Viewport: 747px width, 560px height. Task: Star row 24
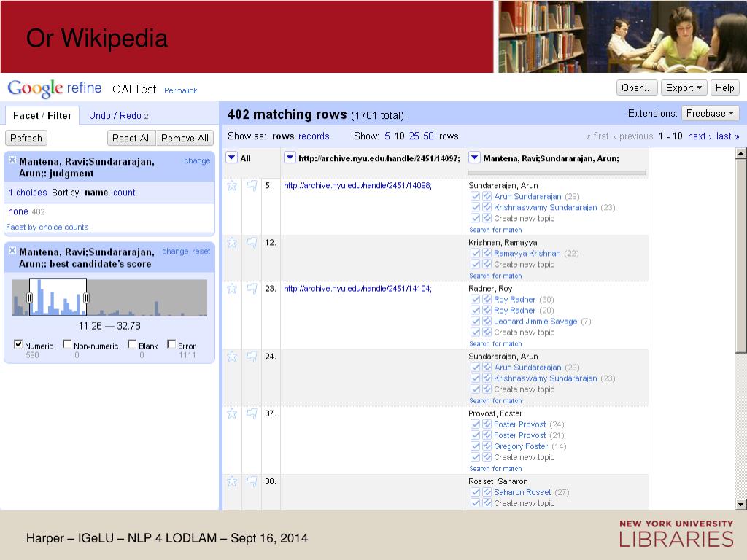232,357
